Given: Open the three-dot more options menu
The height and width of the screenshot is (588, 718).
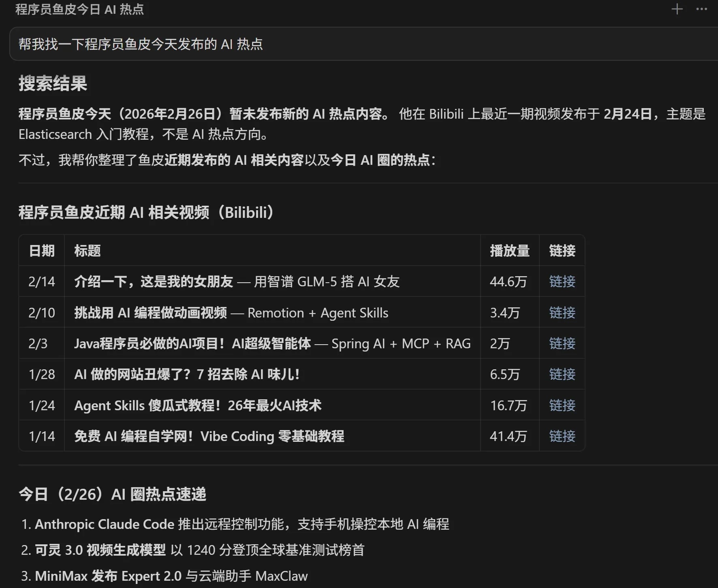Looking at the screenshot, I should coord(701,9).
